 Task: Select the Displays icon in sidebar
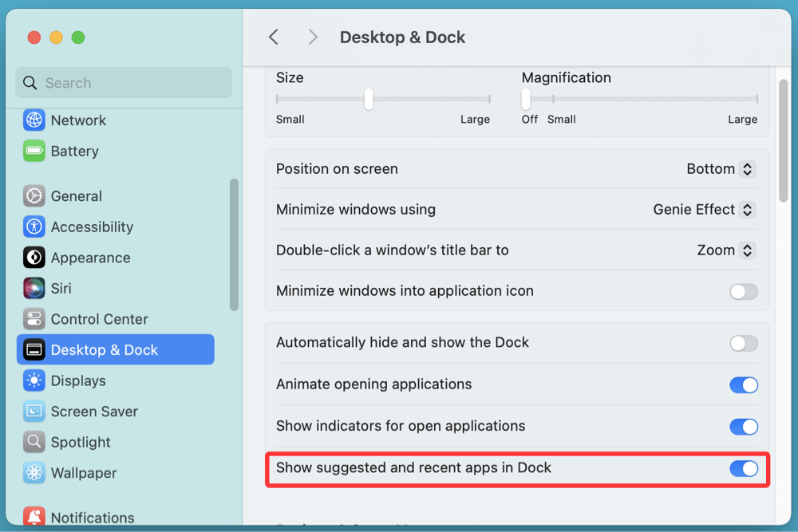34,380
